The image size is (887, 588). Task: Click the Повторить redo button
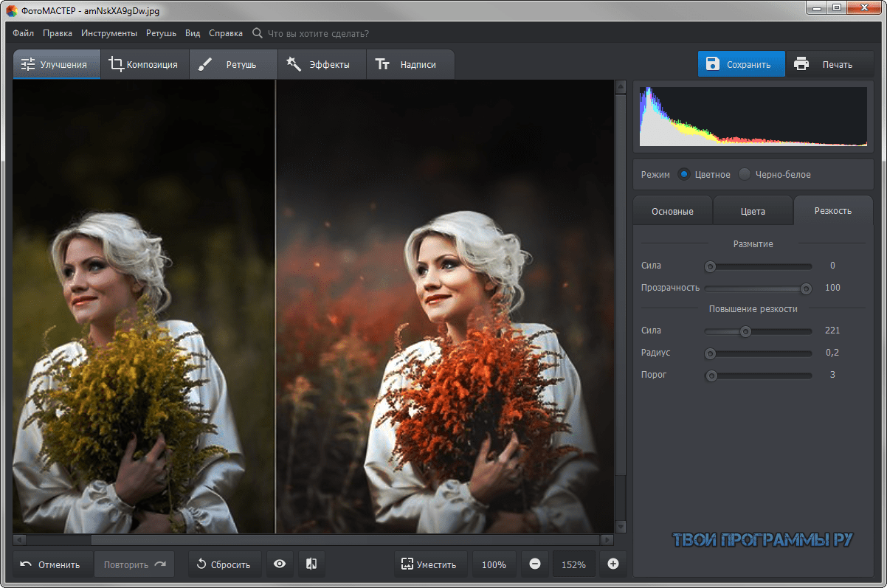click(x=134, y=564)
